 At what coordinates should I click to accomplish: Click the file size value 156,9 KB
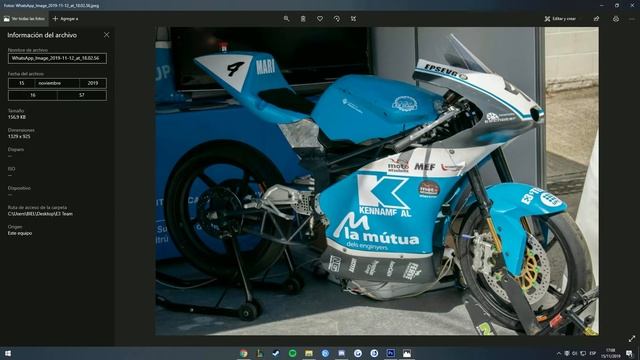pyautogui.click(x=17, y=117)
